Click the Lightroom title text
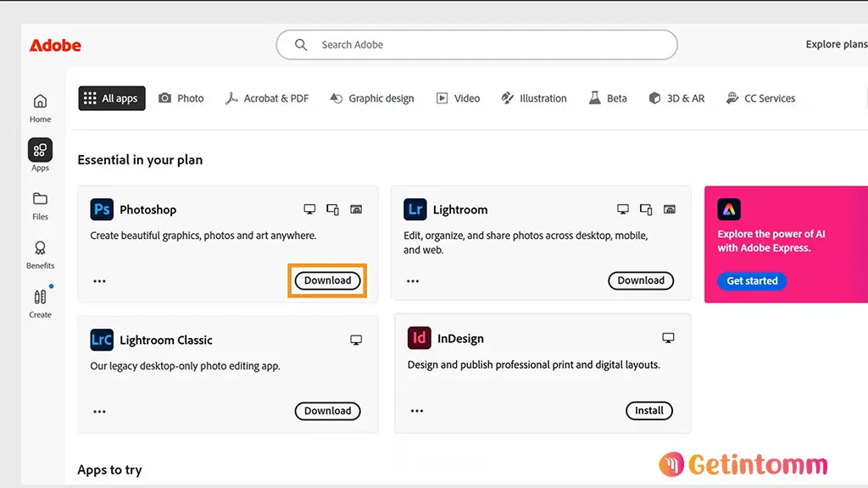Screen dimensions: 868x488 [x=460, y=210]
